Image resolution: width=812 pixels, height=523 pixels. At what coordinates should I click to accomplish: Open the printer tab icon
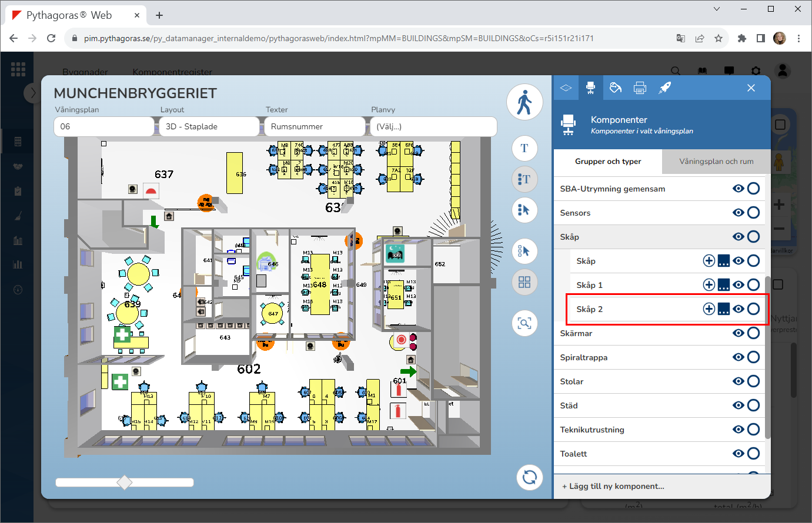pyautogui.click(x=640, y=88)
